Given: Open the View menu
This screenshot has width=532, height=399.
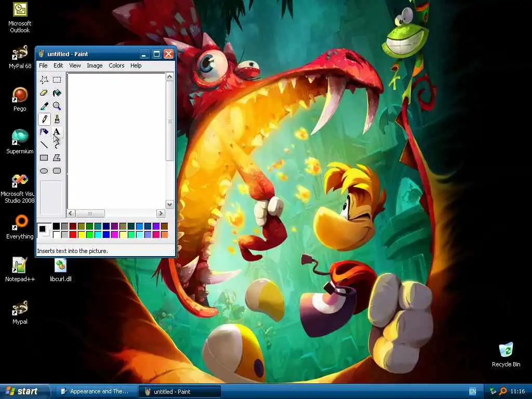Looking at the screenshot, I should (x=75, y=65).
